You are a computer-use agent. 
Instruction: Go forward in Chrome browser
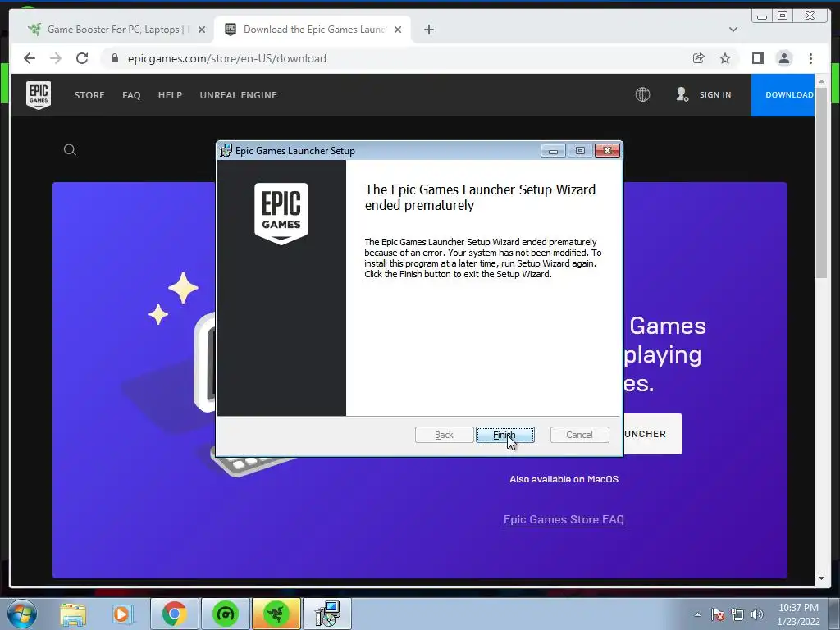click(56, 58)
